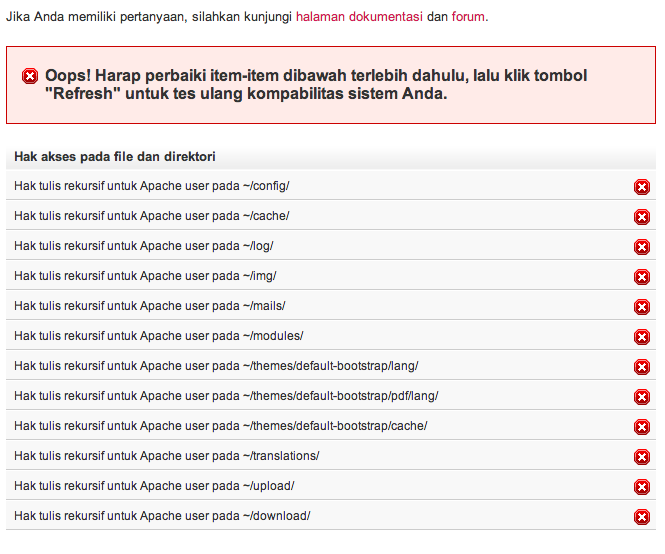Click error icon for ~/themes/default-bootstrap/cache/
The image size is (665, 554).
[x=642, y=427]
